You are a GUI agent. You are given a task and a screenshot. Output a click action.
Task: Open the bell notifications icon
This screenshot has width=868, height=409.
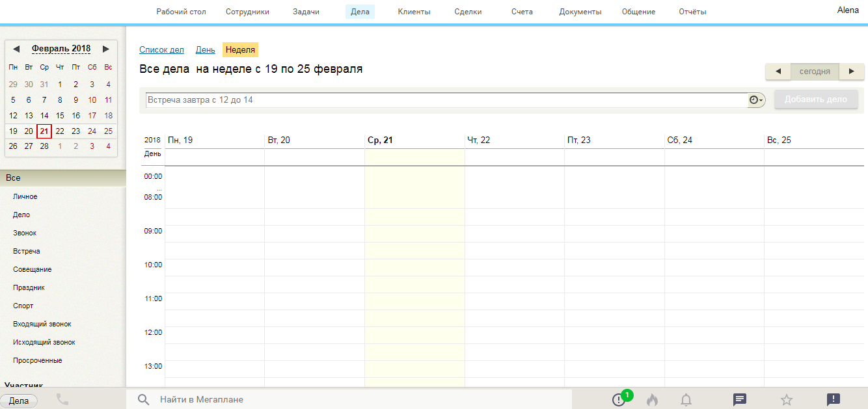pos(686,400)
